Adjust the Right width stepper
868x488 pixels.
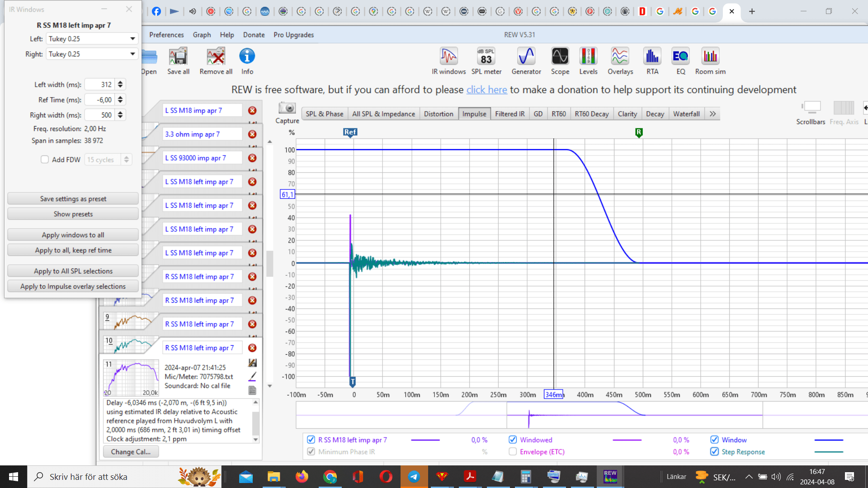pyautogui.click(x=120, y=115)
